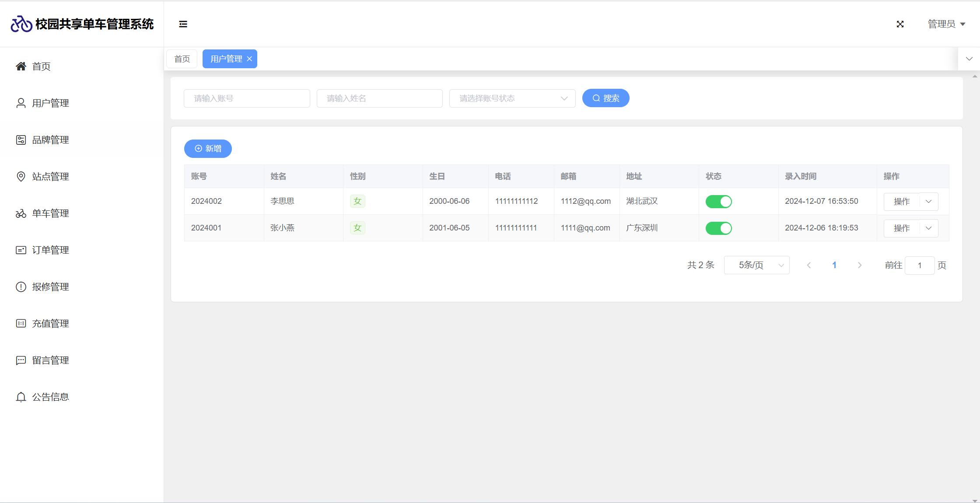
Task: Open the 管理员 user menu
Action: tap(946, 24)
